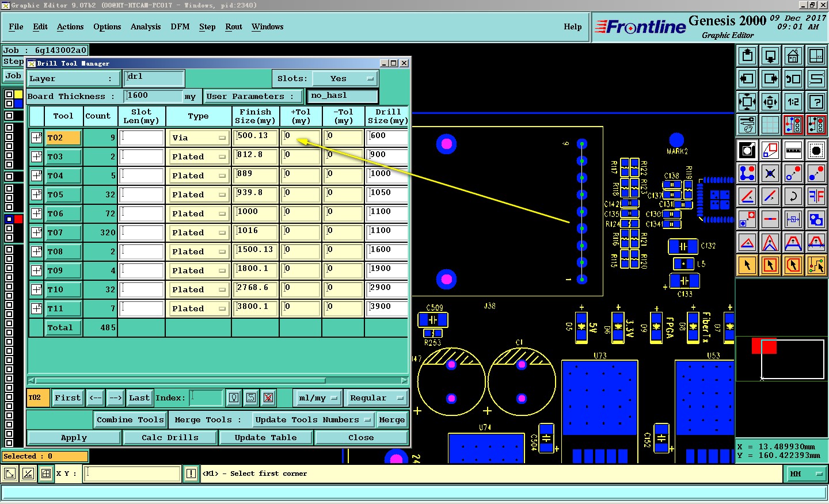
Task: Click the rotate arrow icon
Action: [x=793, y=196]
